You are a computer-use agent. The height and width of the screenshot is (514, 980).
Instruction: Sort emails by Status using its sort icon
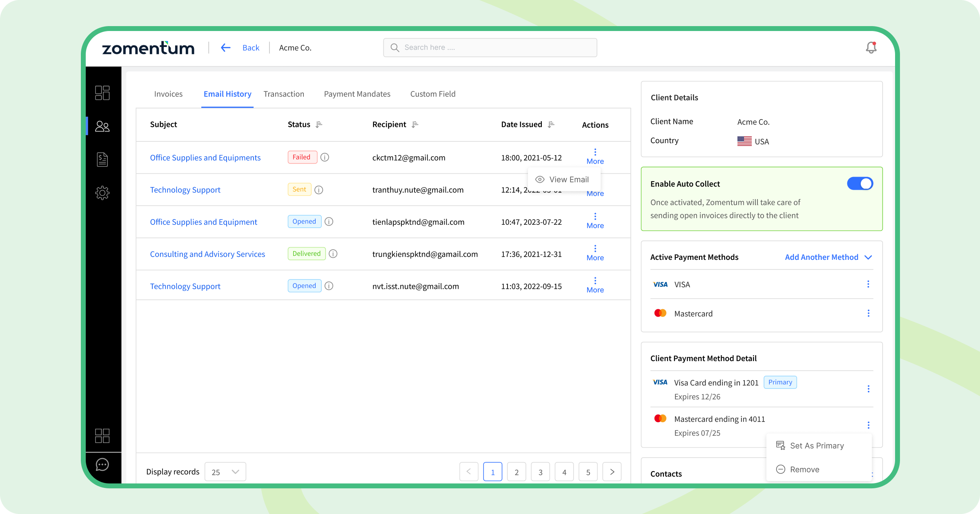point(319,124)
